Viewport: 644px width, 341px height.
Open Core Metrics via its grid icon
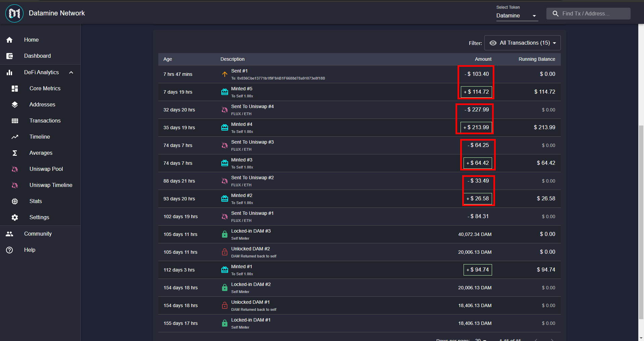(15, 89)
